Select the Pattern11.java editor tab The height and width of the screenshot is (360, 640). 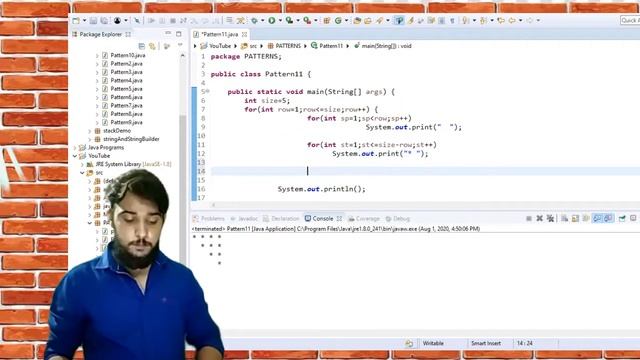coord(220,34)
